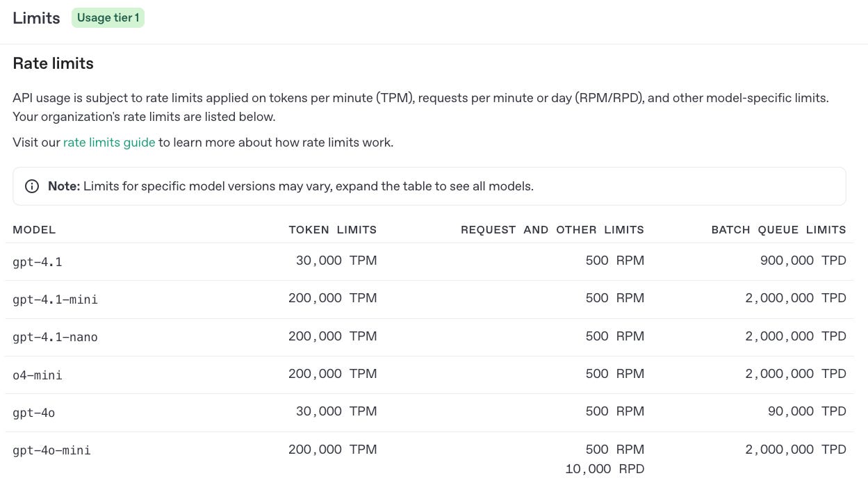
Task: Click gpt-4o-mini batch limit 2,000,000 TPD
Action: click(x=796, y=450)
